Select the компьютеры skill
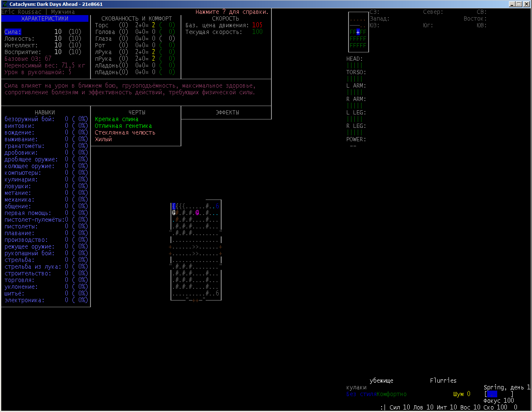Viewport: 532px width, 412px height. 46,173
